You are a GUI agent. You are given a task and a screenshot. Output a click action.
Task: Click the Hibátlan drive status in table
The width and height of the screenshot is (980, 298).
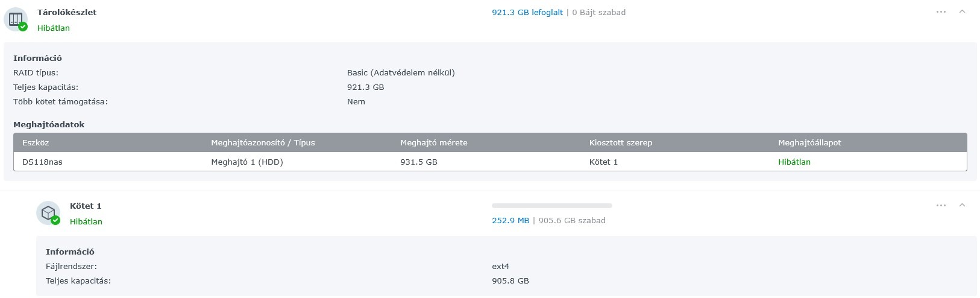794,162
